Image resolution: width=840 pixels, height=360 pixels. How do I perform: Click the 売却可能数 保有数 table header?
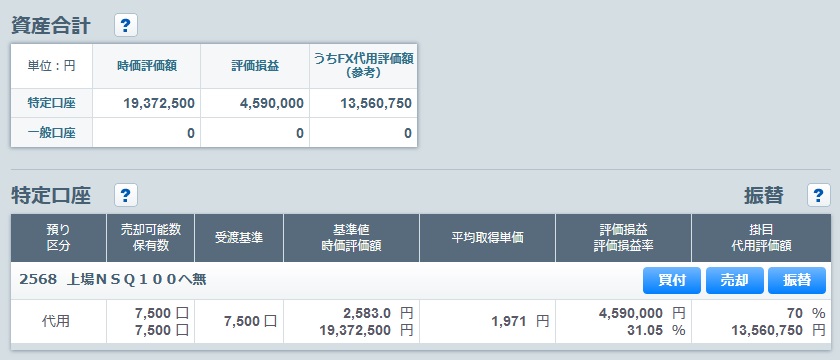[x=151, y=238]
